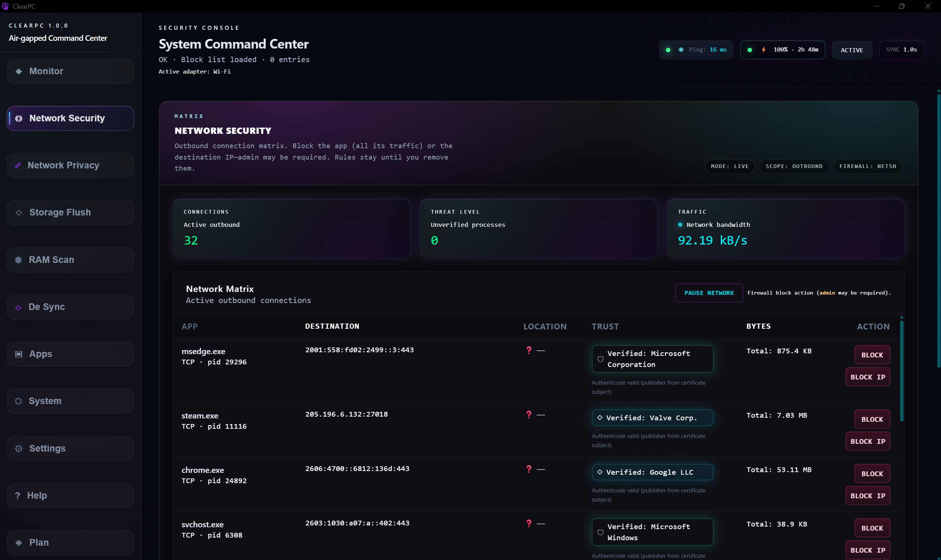The image size is (941, 560).
Task: Open the RAM Scan page
Action: pos(70,260)
